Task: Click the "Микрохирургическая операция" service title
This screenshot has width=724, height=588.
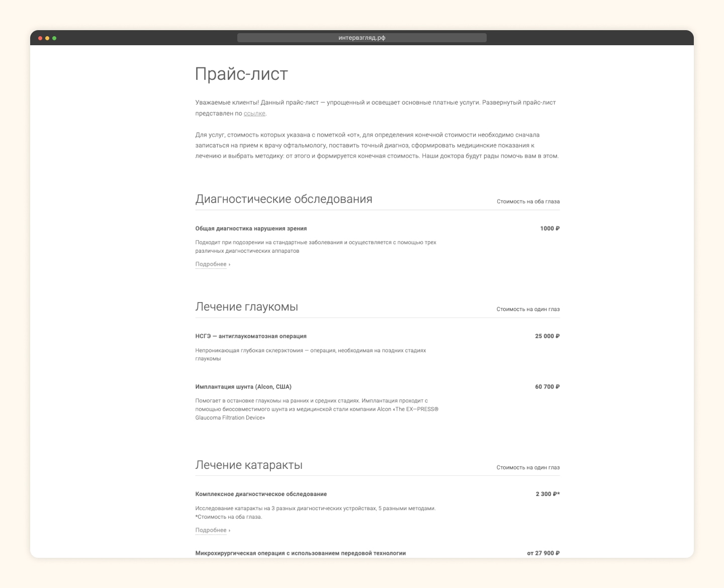Action: pos(300,553)
